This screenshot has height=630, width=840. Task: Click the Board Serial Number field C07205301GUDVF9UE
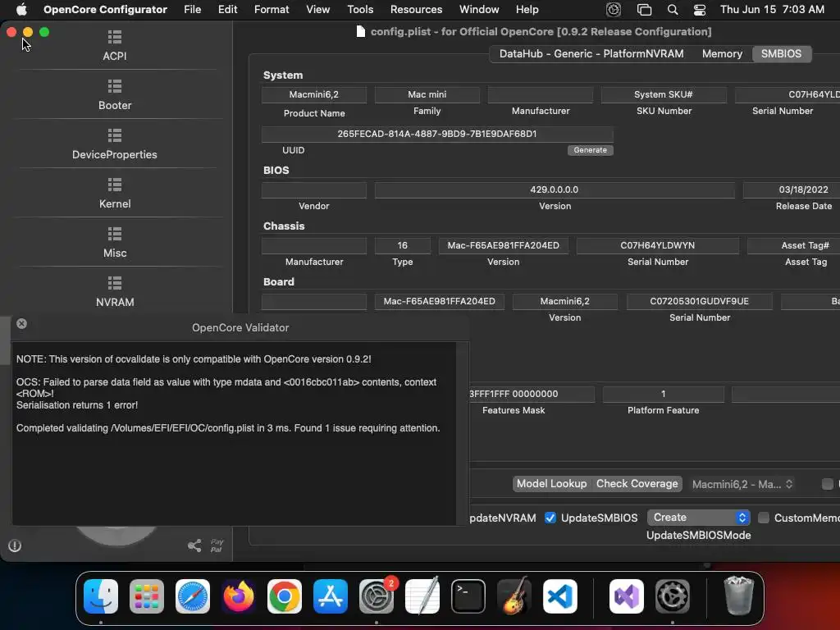tap(699, 301)
